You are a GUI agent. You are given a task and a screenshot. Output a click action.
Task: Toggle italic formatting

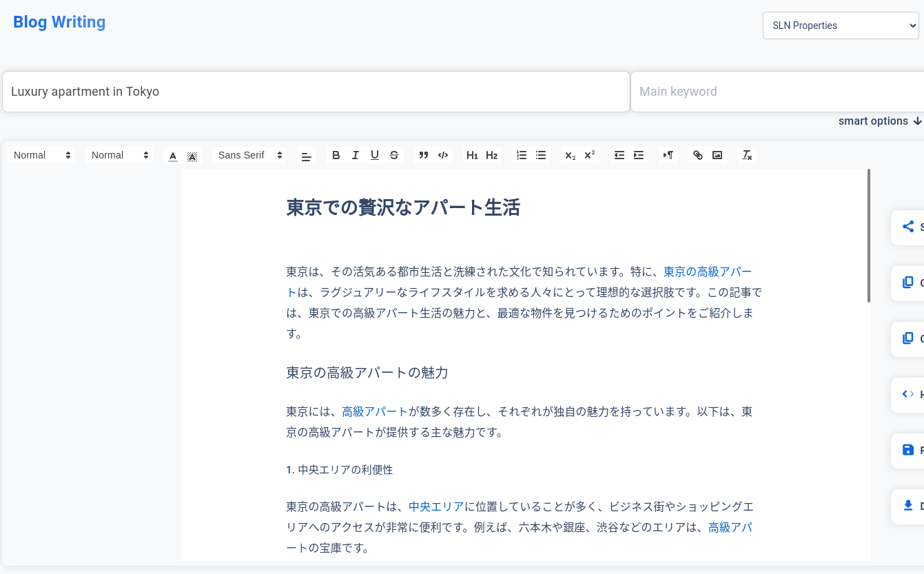pos(356,155)
